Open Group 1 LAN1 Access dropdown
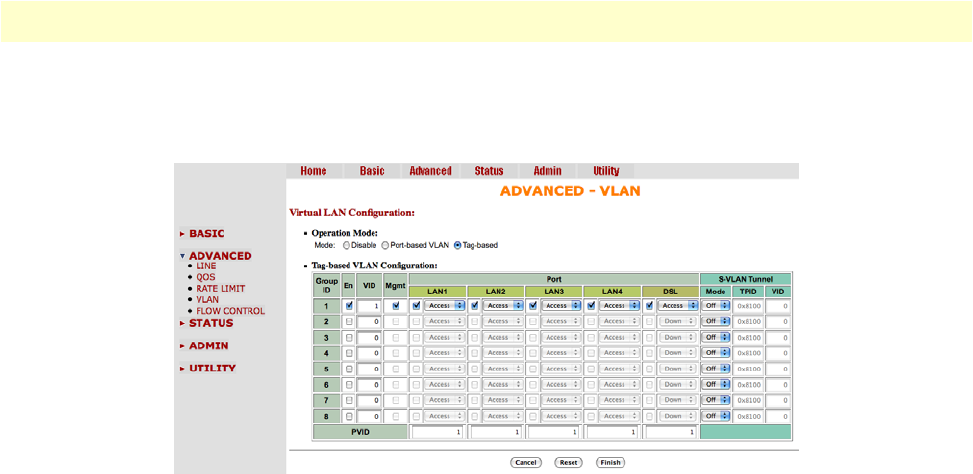The image size is (973, 474). tap(443, 305)
